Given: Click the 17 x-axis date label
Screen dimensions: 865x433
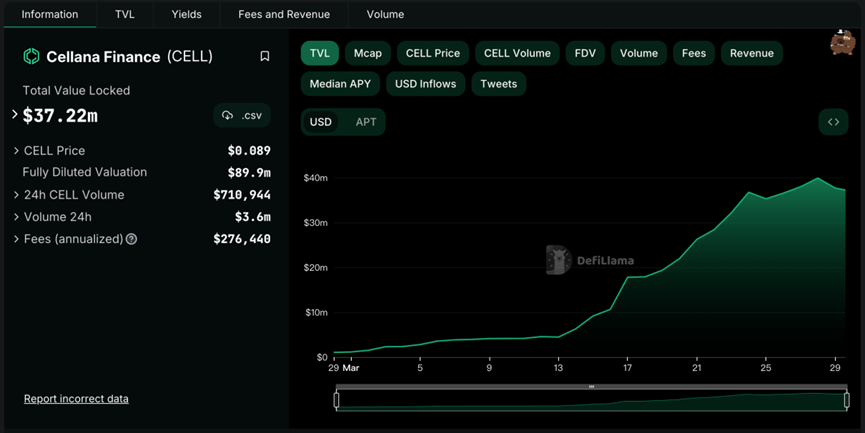Looking at the screenshot, I should pyautogui.click(x=627, y=367).
